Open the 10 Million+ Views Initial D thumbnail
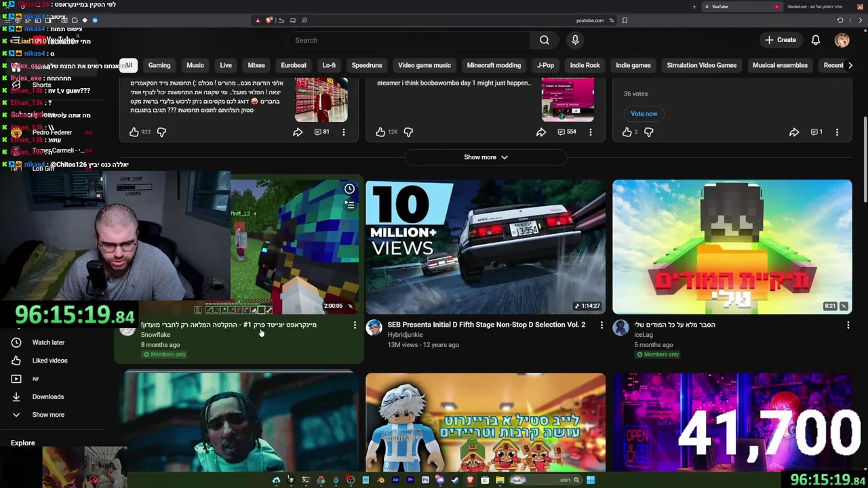 486,247
